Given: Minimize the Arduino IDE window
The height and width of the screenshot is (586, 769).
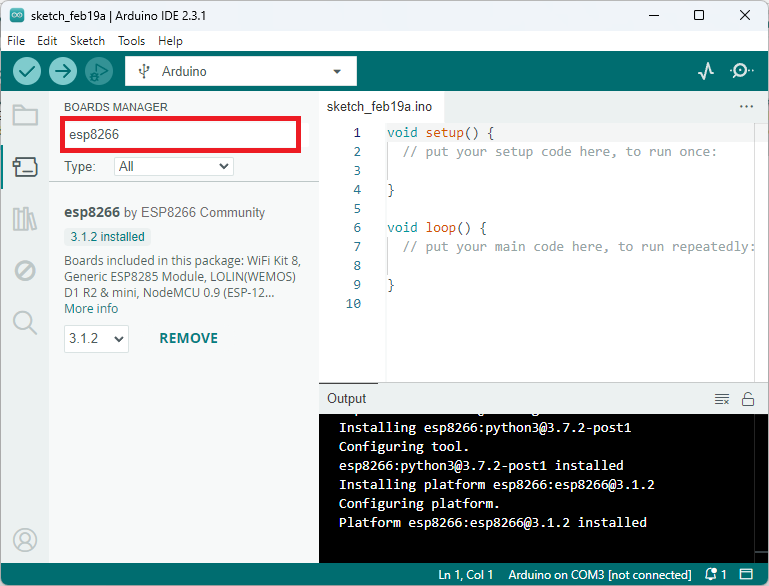Looking at the screenshot, I should point(654,15).
